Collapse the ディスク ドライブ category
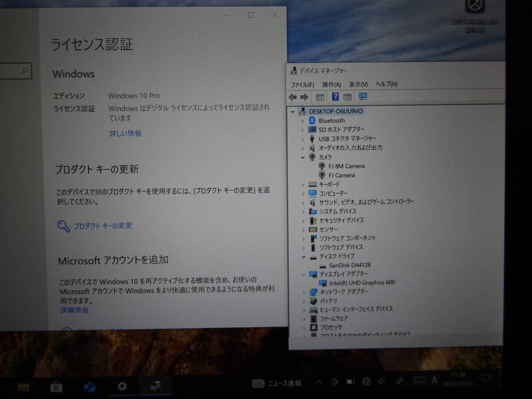This screenshot has height=399, width=532. (303, 256)
